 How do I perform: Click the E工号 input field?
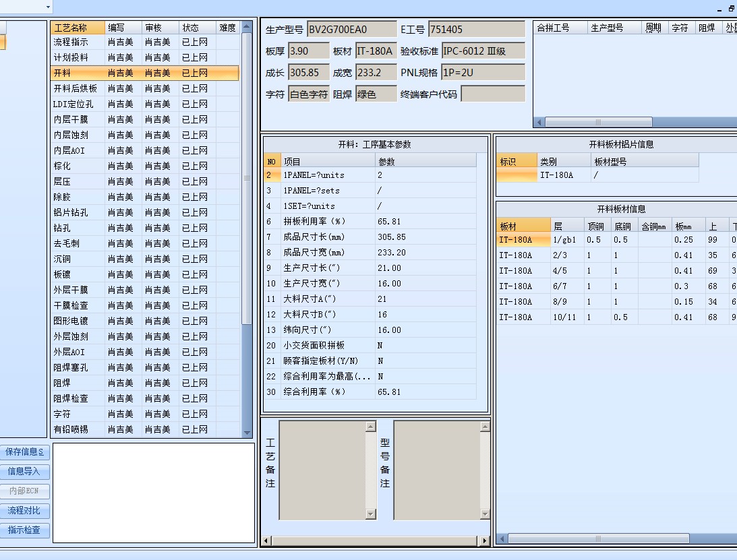tap(477, 30)
